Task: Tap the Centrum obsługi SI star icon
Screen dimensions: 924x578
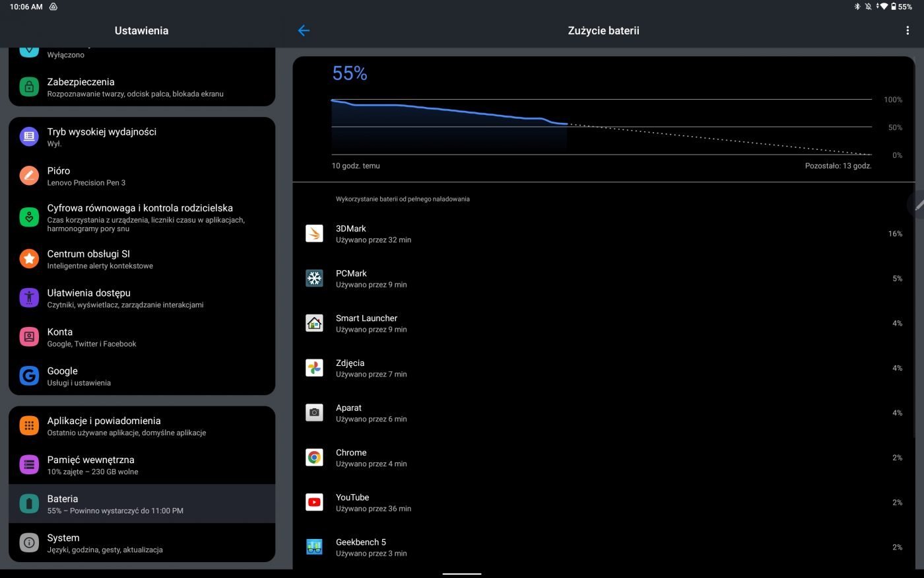Action: pyautogui.click(x=29, y=259)
